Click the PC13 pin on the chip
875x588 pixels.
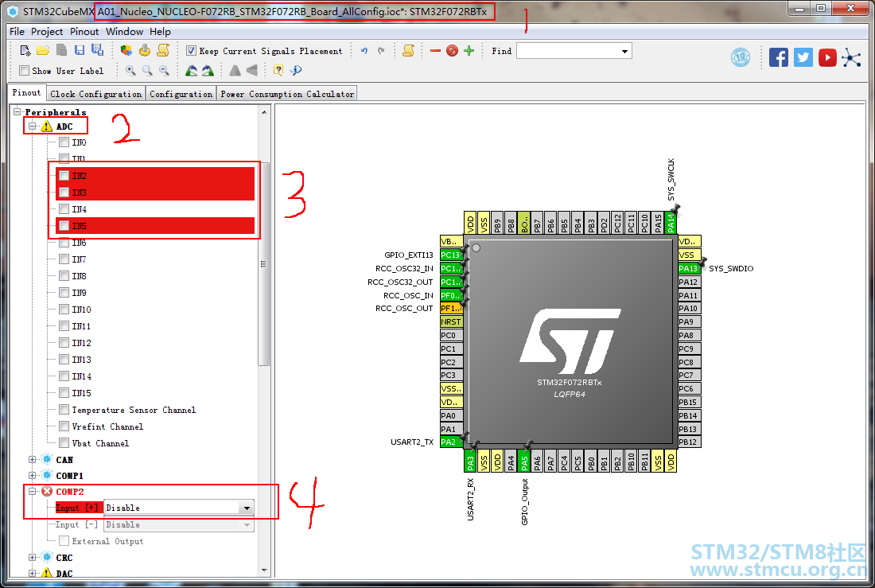[451, 255]
